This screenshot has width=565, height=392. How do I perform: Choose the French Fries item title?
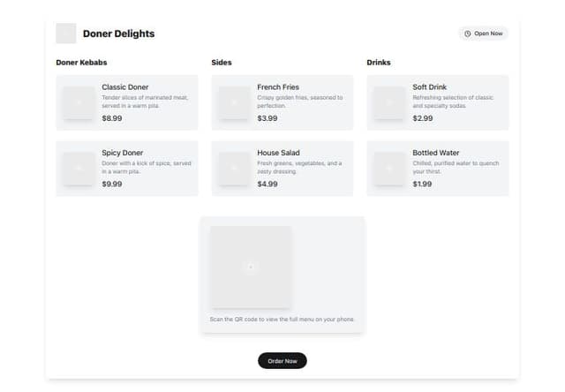[278, 87]
